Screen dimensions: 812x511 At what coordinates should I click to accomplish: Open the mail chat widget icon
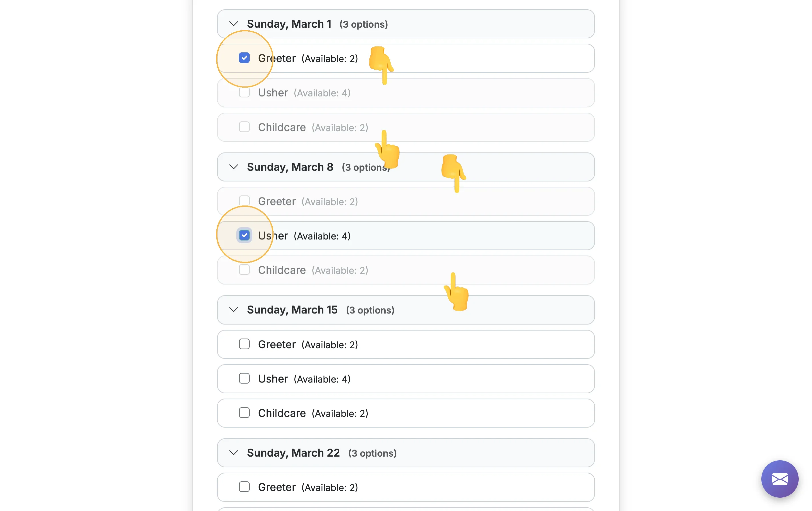pyautogui.click(x=779, y=479)
